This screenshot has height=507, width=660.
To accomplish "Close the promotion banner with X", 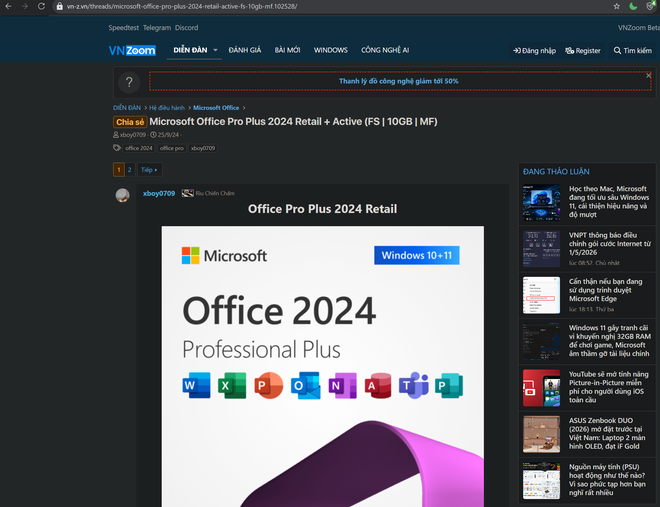I will click(649, 76).
